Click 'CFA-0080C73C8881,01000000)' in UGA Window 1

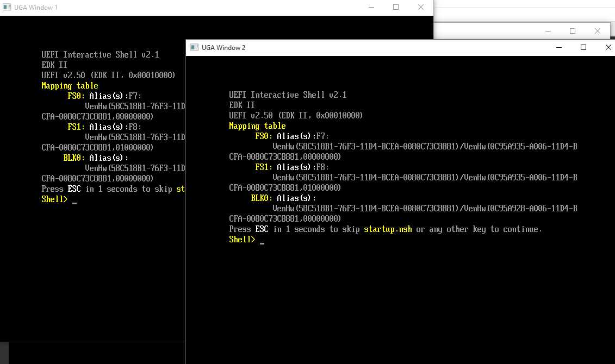97,147
